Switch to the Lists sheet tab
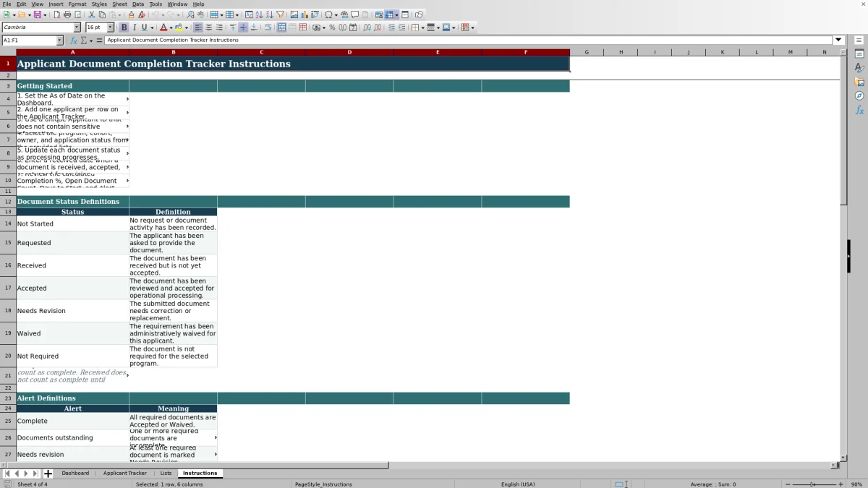 pyautogui.click(x=166, y=474)
